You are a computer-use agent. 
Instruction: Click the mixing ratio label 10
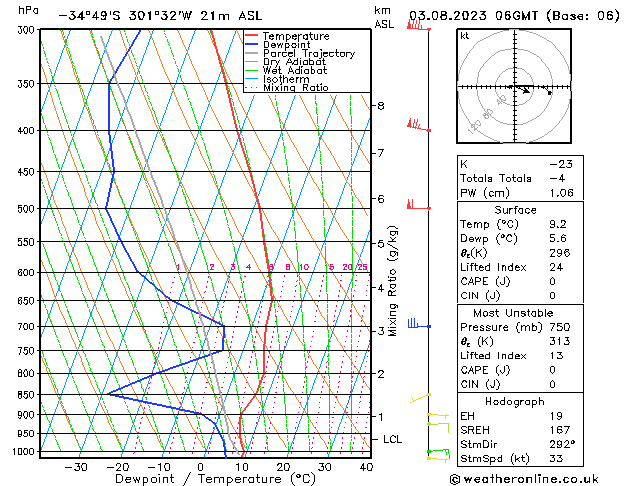304,267
